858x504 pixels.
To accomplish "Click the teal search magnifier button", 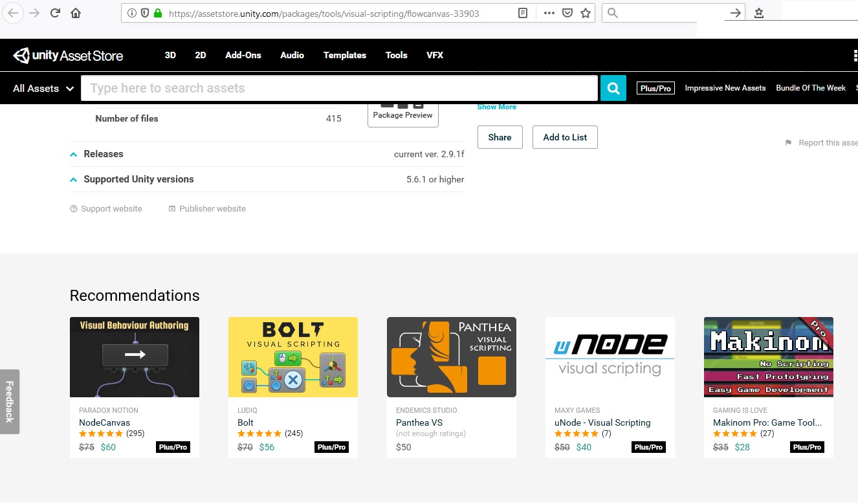I will point(613,88).
